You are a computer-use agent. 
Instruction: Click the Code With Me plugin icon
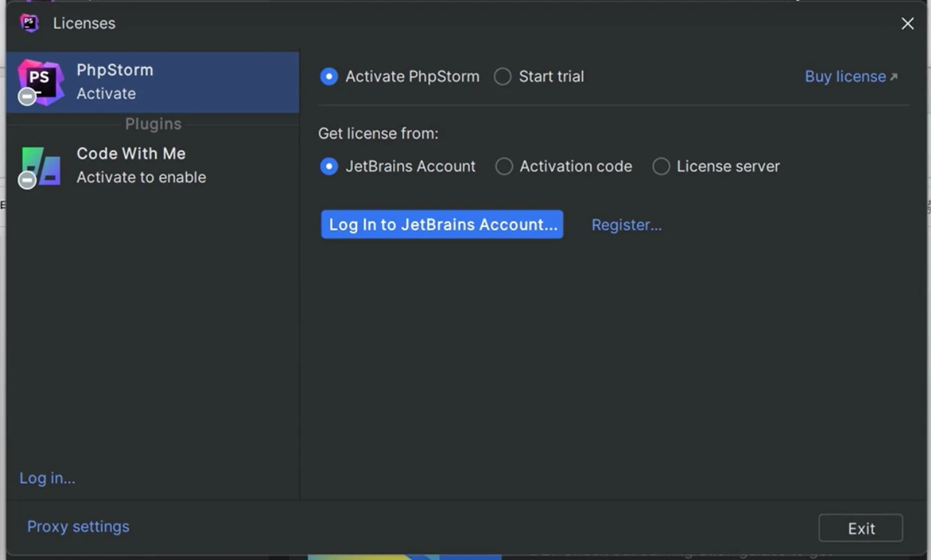(40, 167)
